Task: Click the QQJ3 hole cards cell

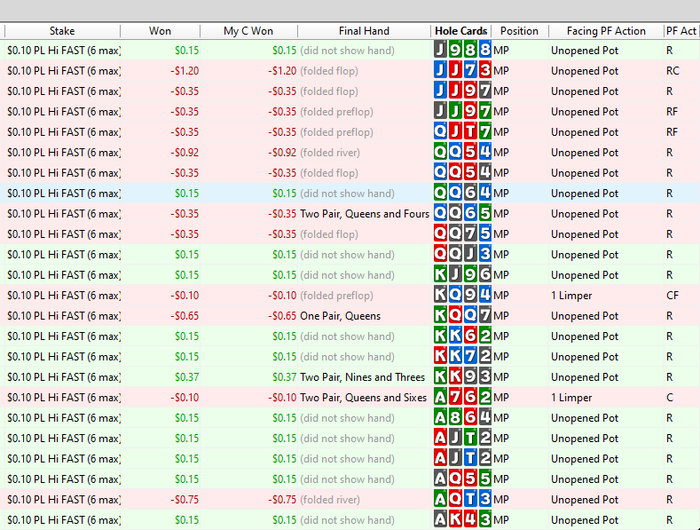Action: coord(462,254)
